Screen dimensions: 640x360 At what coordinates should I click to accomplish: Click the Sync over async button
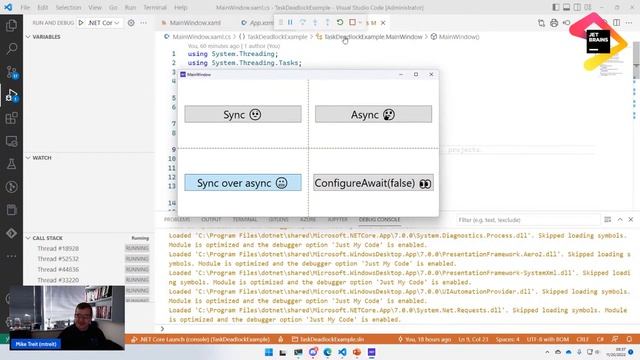(x=243, y=183)
